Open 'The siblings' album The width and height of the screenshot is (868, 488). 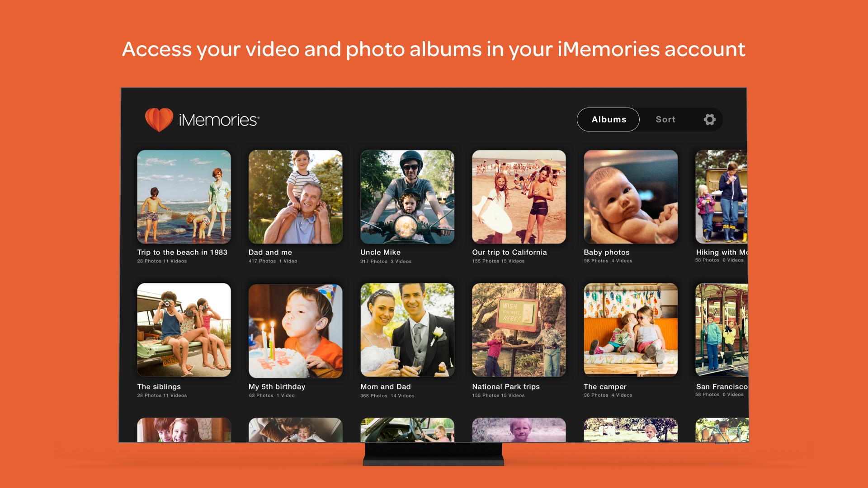[184, 330]
